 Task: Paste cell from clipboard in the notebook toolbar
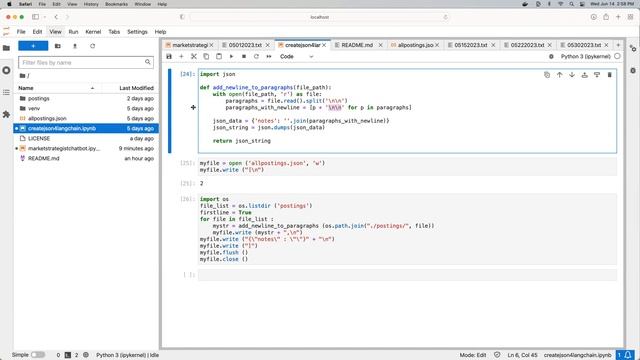pyautogui.click(x=219, y=56)
